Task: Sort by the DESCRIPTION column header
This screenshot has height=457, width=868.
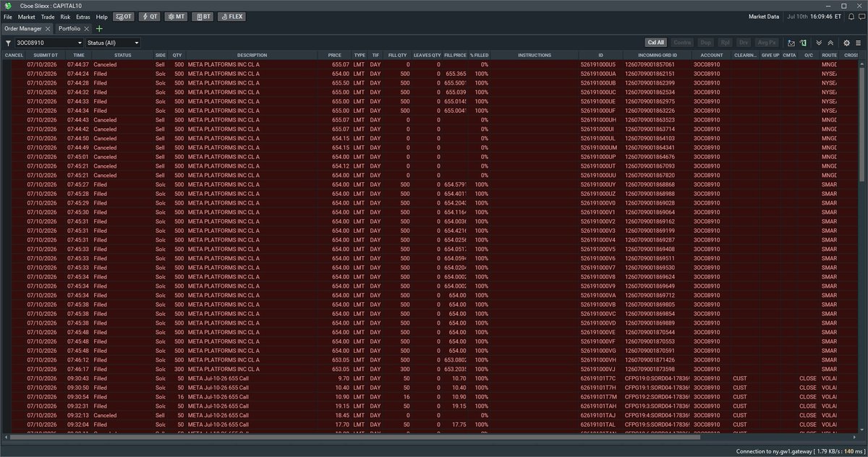Action: point(252,55)
